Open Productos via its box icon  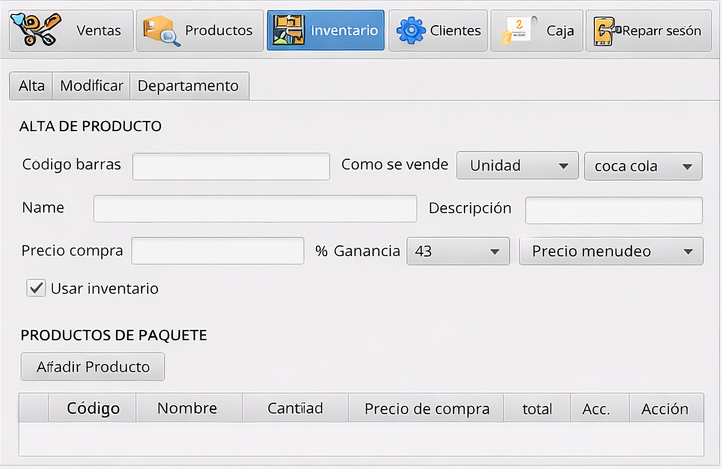160,30
